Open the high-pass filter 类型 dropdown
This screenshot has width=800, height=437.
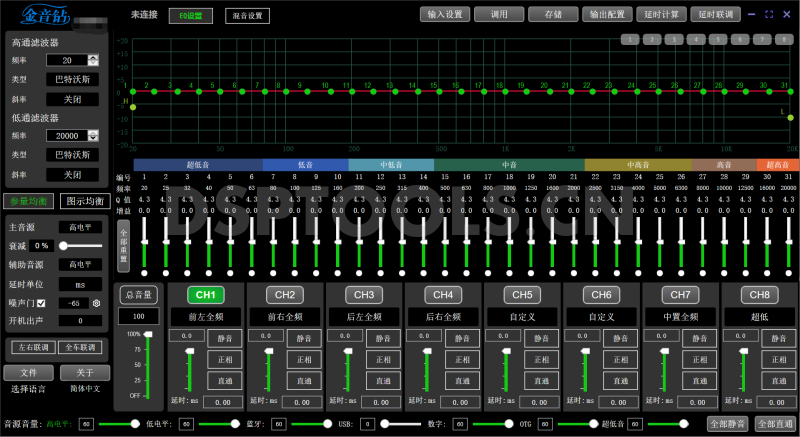(x=73, y=79)
